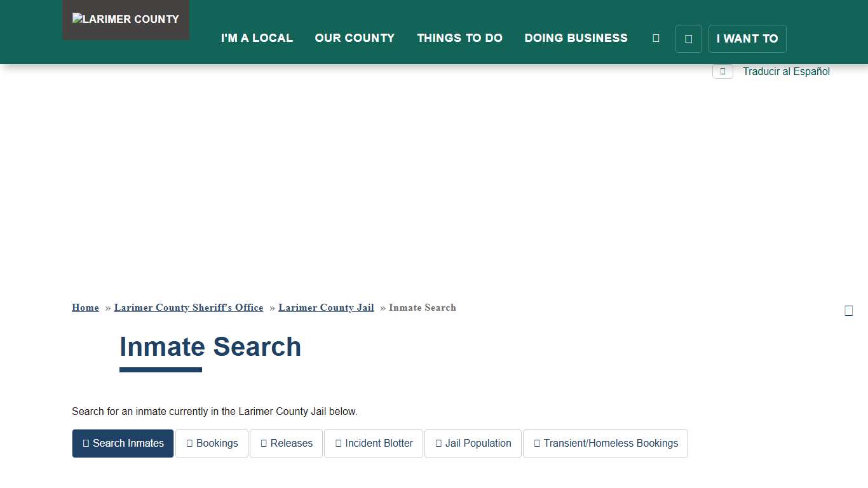Open the Bookings view
Viewport: 868px width, 488px height.
coord(212,443)
